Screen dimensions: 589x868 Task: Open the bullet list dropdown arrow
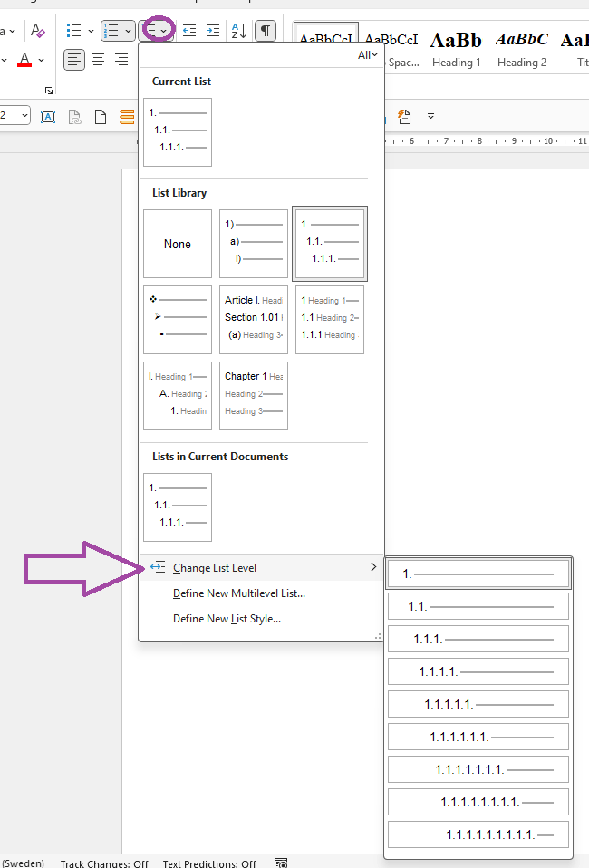pos(91,31)
